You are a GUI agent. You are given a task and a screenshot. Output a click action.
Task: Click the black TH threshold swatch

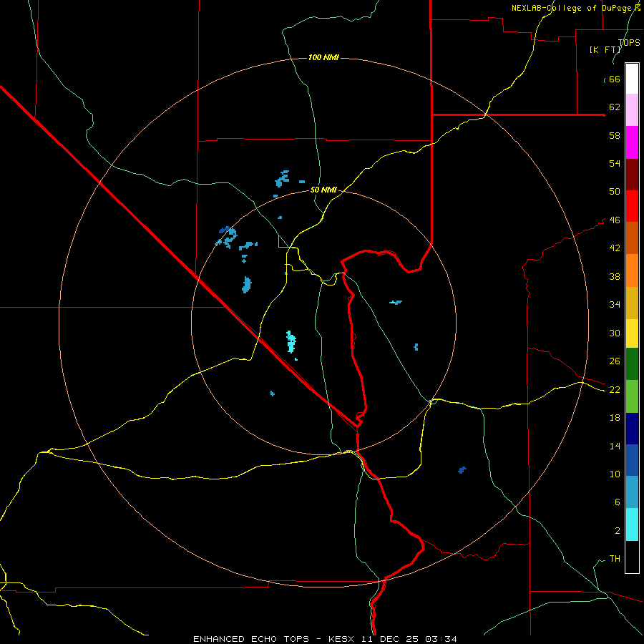tap(632, 557)
